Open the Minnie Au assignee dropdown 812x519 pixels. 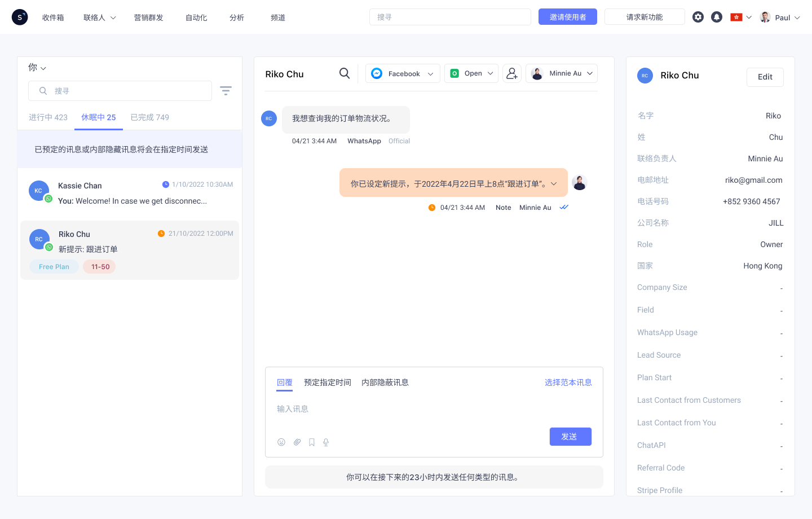pos(562,73)
